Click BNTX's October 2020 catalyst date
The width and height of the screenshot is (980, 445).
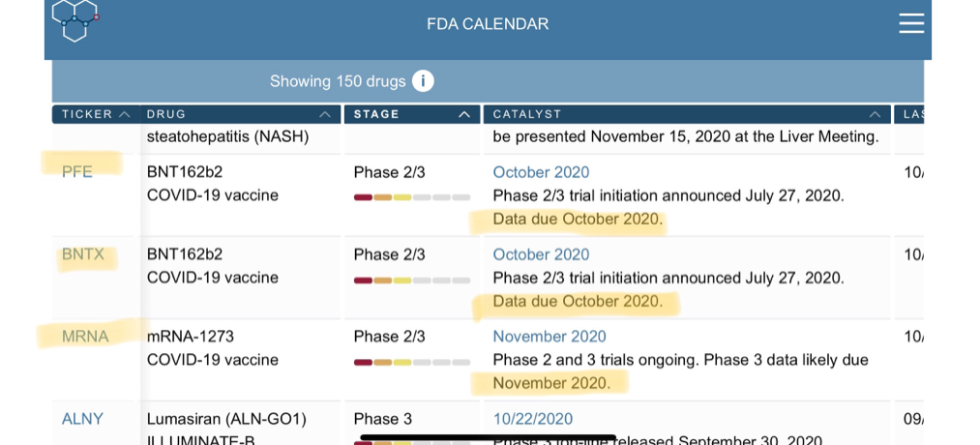[541, 254]
